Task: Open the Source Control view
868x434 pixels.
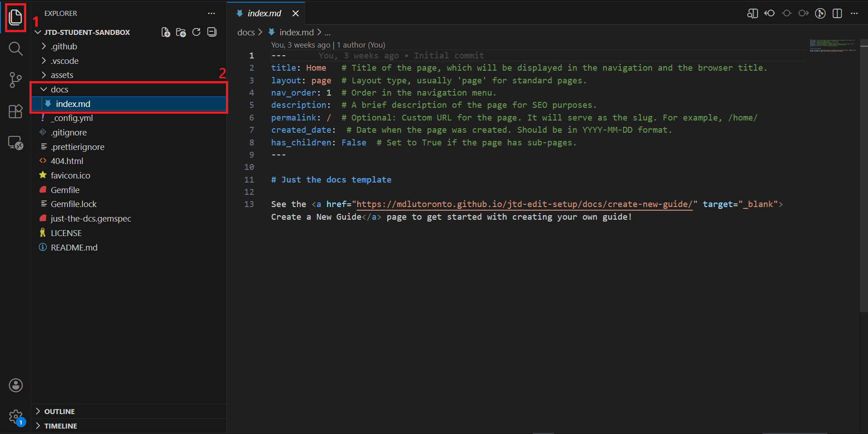Action: (15, 80)
